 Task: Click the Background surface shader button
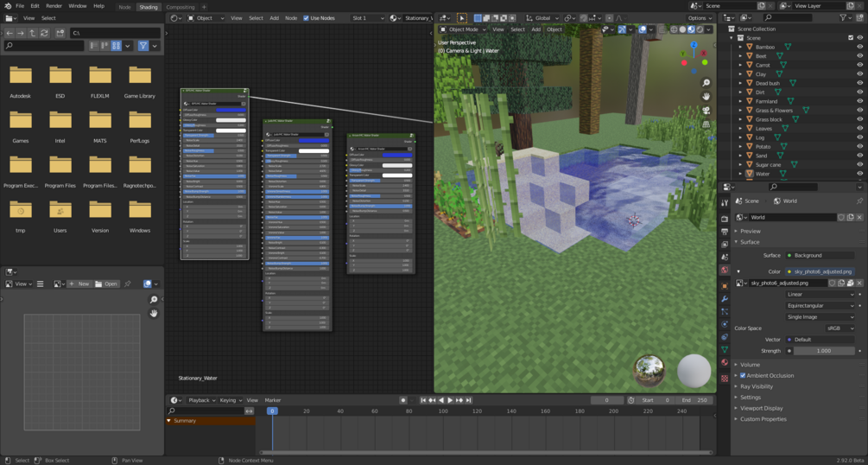coord(820,256)
